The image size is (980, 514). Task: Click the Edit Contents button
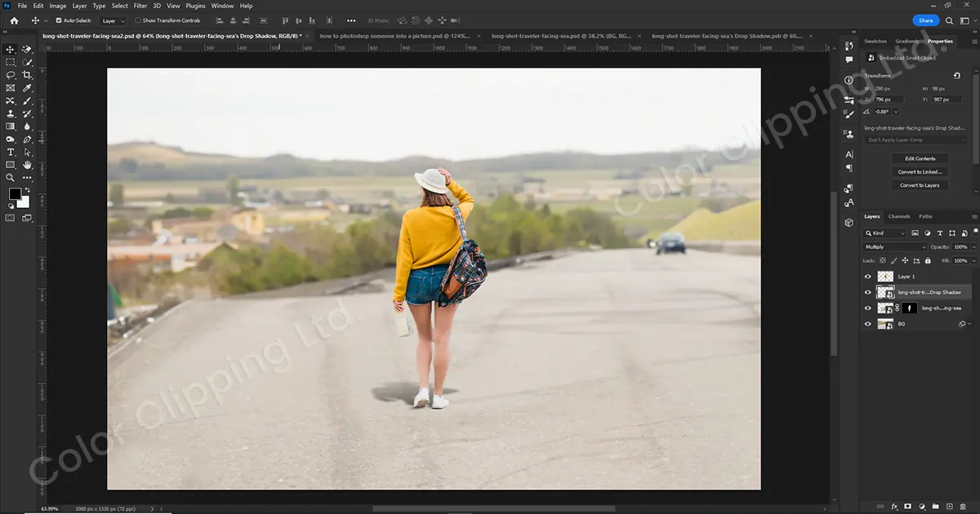(x=920, y=158)
